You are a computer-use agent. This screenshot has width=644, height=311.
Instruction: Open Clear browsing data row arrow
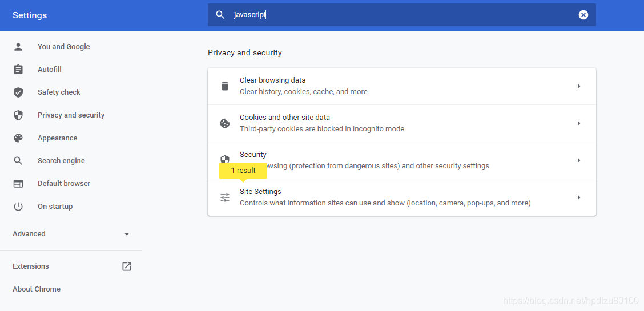point(579,86)
